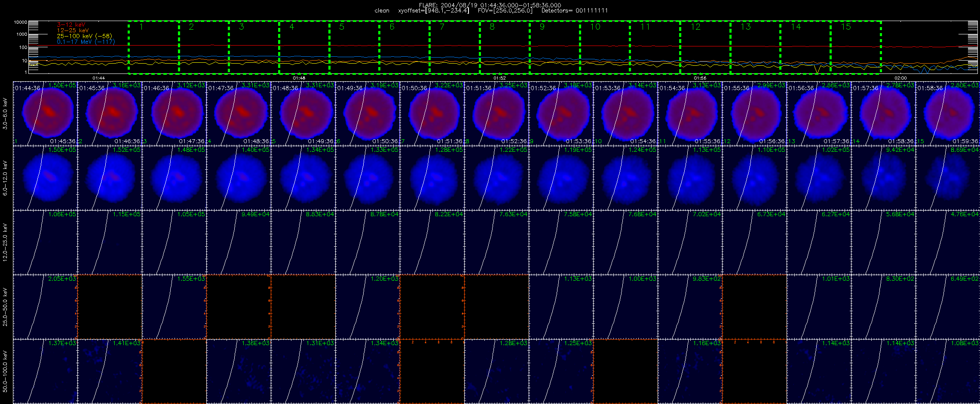Open the 6.0-12.0 keV image labeled 1.22E+05
980x404 pixels.
pos(496,178)
